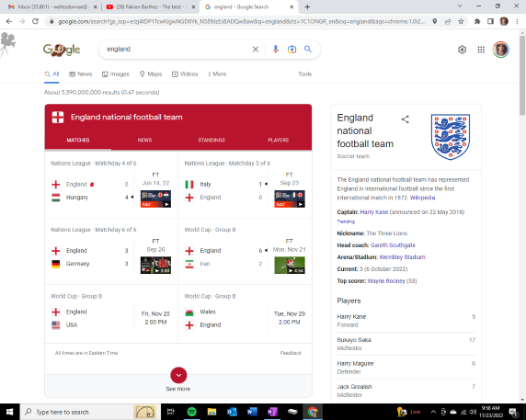526x420 pixels.
Task: Switch to the Gmail Inbox tab
Action: tap(53, 6)
